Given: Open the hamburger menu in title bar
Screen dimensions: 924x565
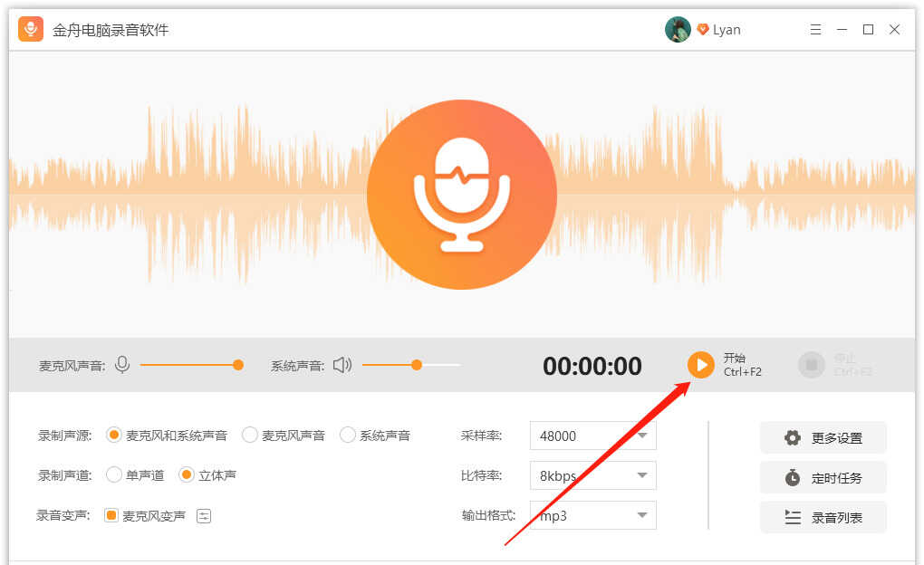Looking at the screenshot, I should click(815, 30).
